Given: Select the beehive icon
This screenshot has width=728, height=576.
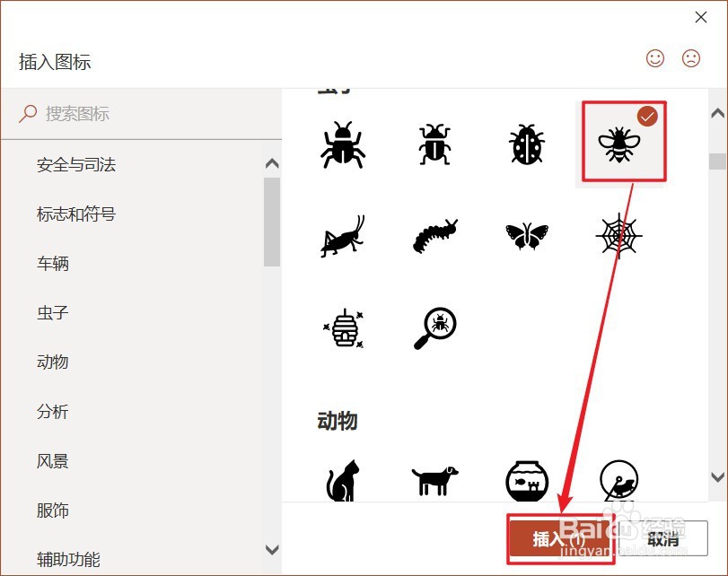Looking at the screenshot, I should coord(344,328).
